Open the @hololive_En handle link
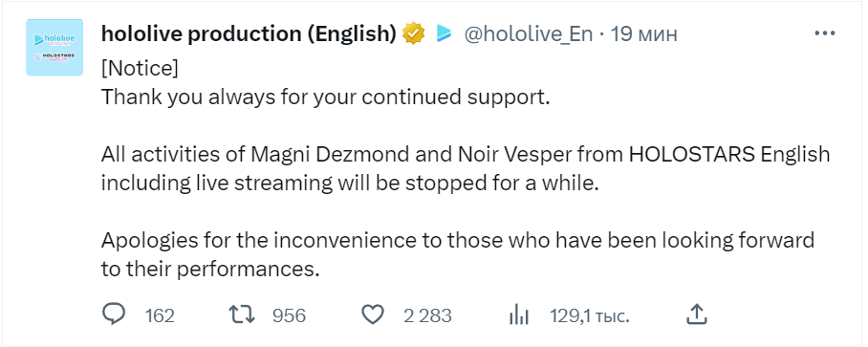 tap(528, 34)
